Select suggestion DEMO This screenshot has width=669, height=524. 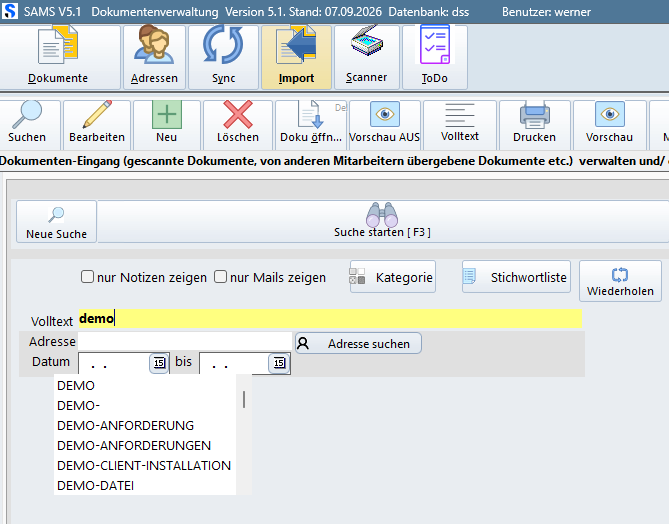click(145, 385)
